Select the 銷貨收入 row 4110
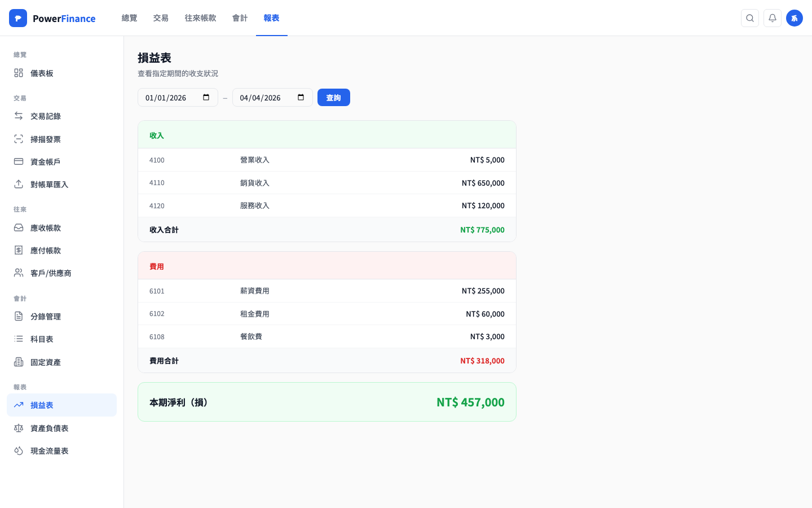 click(x=326, y=183)
